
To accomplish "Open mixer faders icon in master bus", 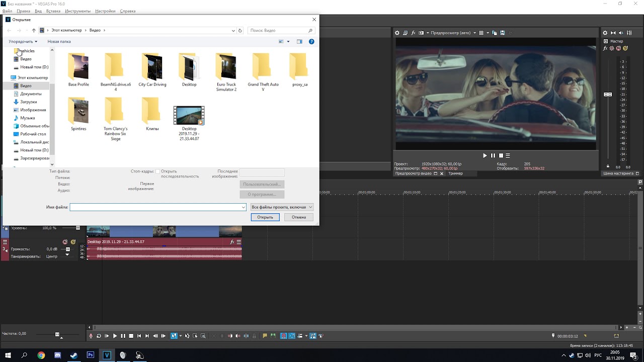I will point(629,33).
